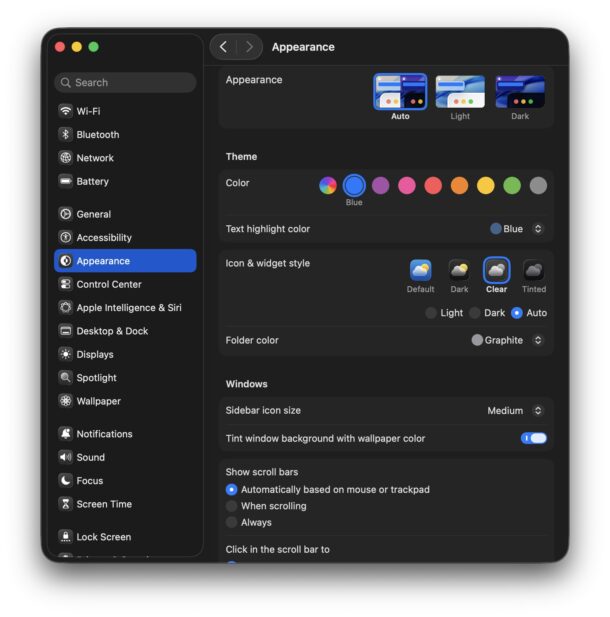Click the Control Center sidebar icon
The image size is (610, 617).
pyautogui.click(x=66, y=284)
